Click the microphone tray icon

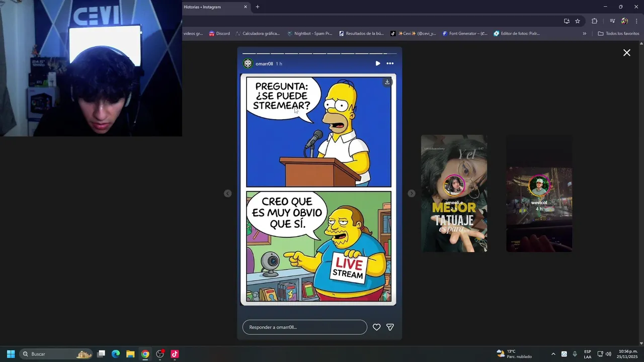coord(575,354)
